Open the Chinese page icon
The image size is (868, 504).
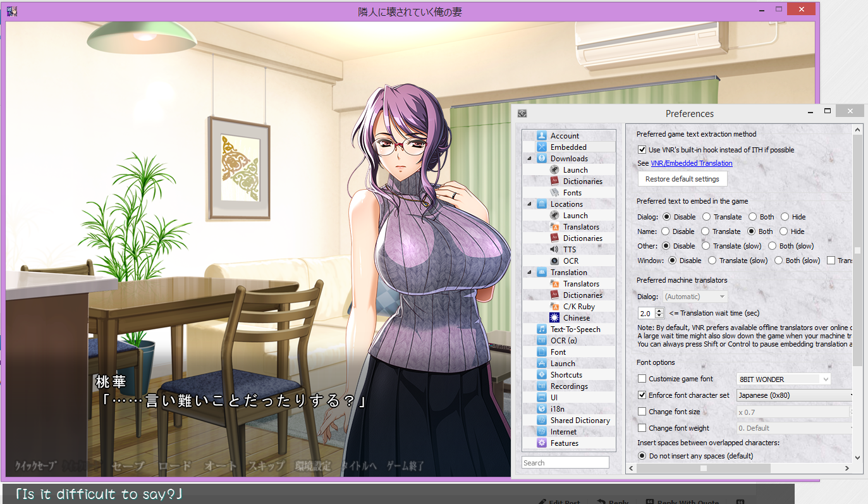coord(554,317)
